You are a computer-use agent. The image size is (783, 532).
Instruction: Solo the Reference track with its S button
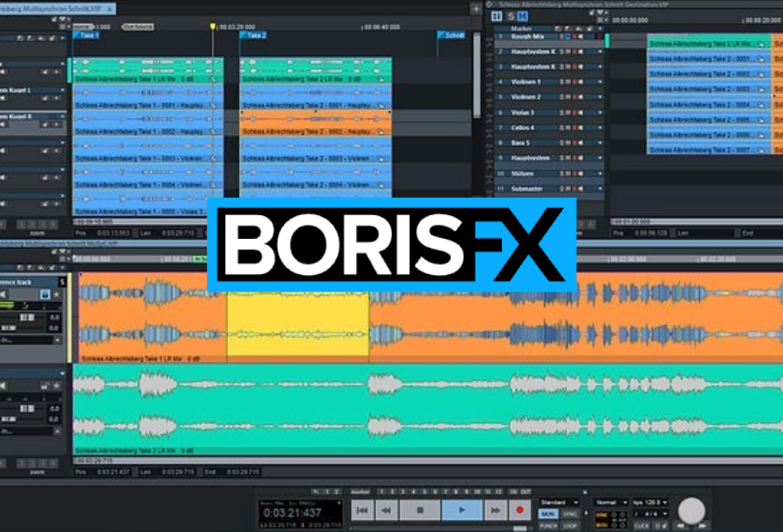(x=62, y=282)
